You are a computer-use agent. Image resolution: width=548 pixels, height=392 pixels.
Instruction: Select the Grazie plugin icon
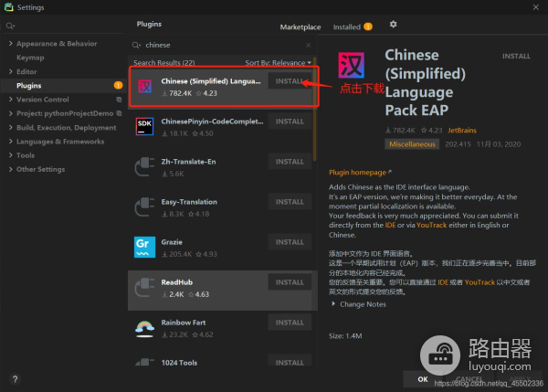144,247
